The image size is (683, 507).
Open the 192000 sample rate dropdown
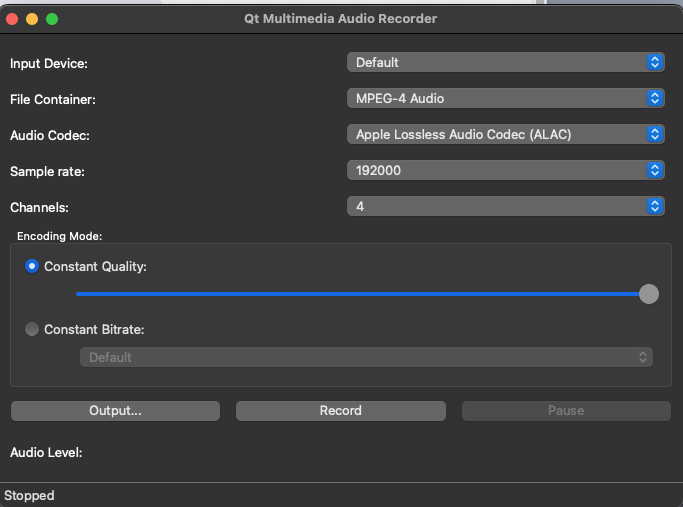(x=505, y=170)
